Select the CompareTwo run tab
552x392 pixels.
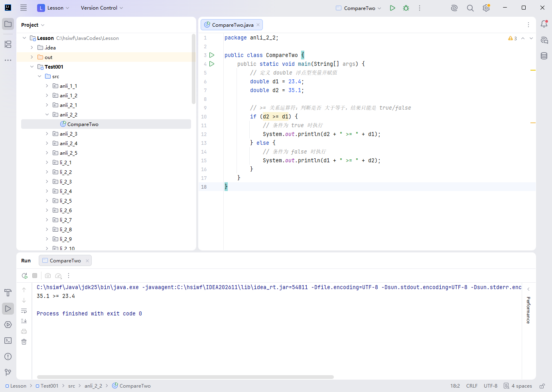click(65, 260)
